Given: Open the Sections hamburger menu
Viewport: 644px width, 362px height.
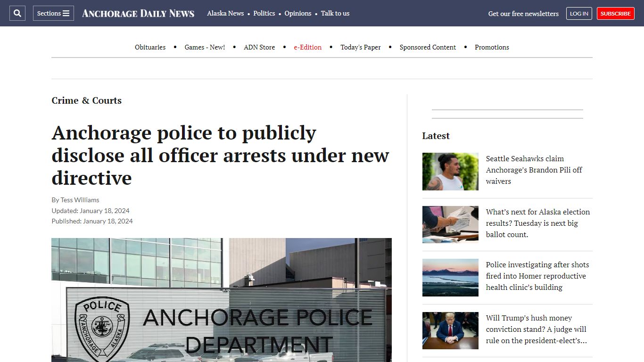Looking at the screenshot, I should click(x=53, y=13).
